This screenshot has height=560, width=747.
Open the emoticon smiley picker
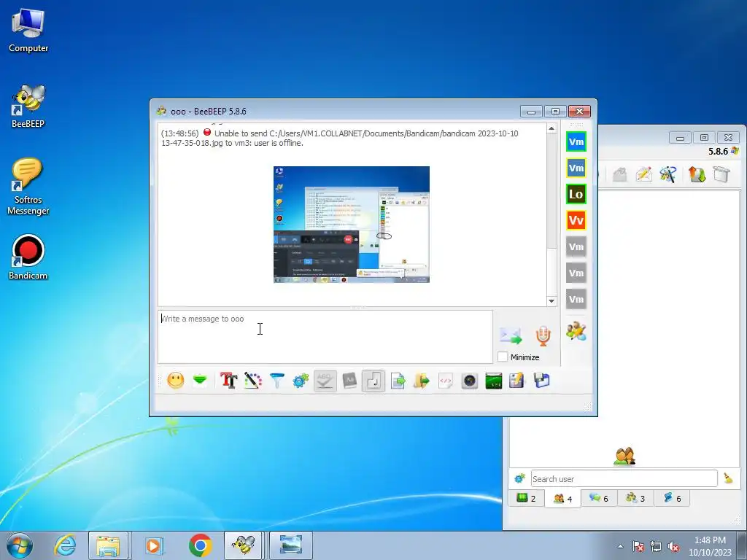(175, 381)
